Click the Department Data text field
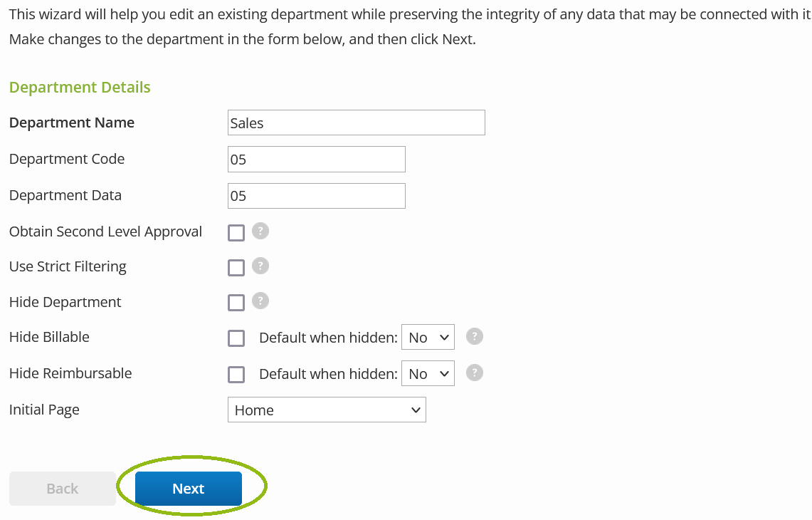The width and height of the screenshot is (812, 520). [x=316, y=195]
